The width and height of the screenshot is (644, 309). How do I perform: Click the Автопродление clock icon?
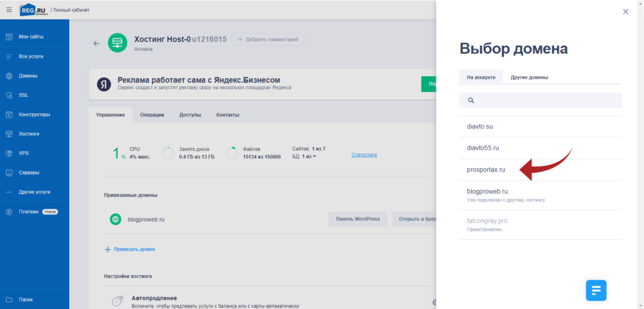(117, 301)
